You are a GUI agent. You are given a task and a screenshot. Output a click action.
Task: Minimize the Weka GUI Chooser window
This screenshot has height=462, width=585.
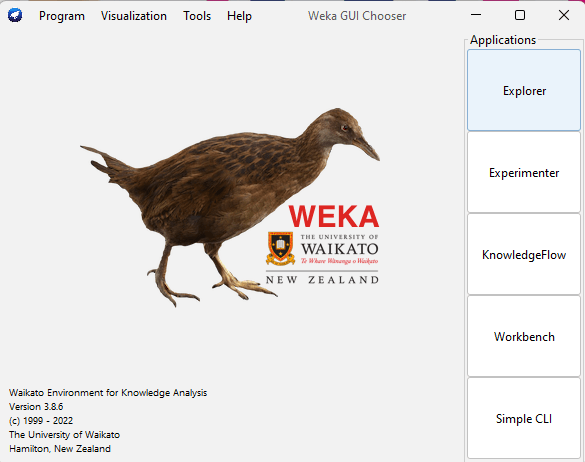476,15
